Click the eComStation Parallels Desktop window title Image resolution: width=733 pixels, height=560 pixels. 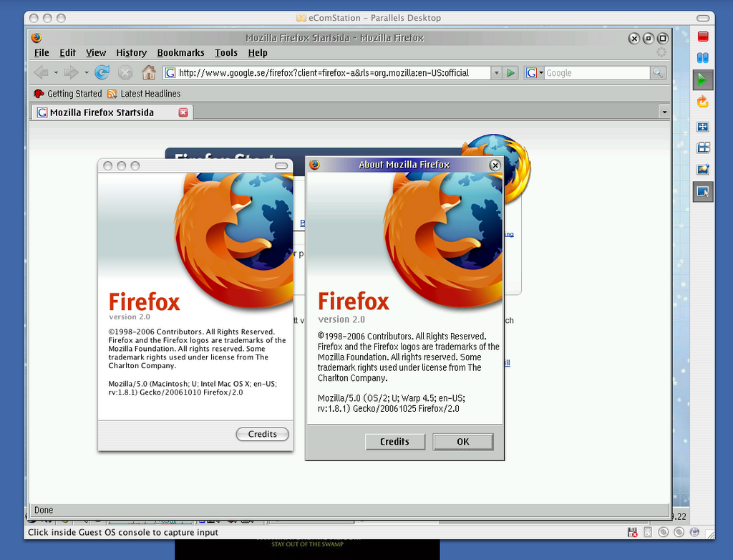click(x=369, y=18)
